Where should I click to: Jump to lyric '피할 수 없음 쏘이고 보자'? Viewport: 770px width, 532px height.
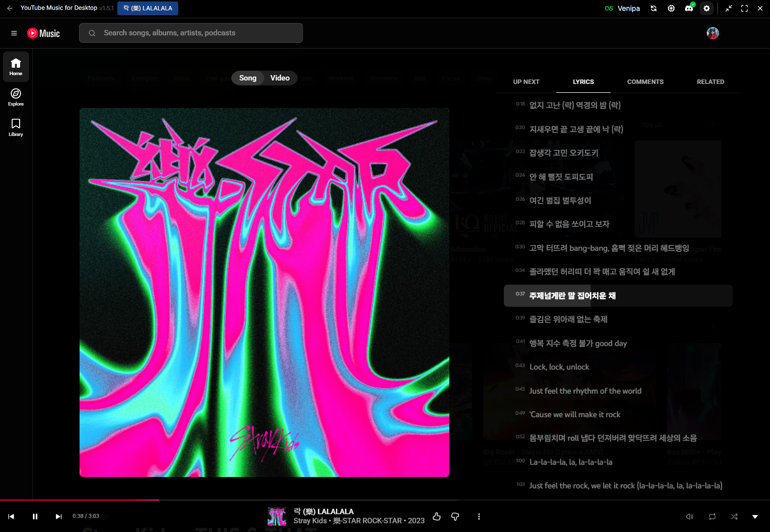[x=618, y=224]
